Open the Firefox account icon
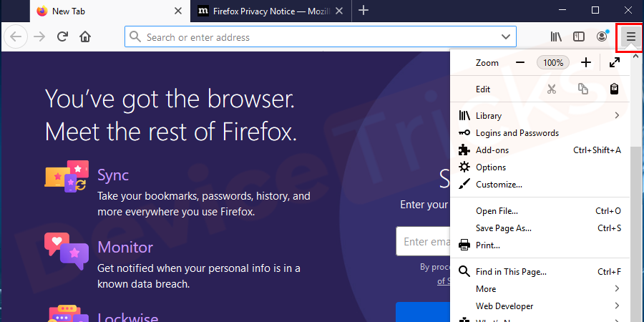 point(602,36)
